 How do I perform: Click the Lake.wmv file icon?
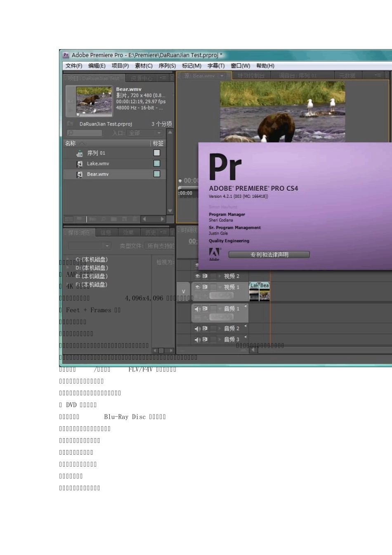(x=80, y=164)
